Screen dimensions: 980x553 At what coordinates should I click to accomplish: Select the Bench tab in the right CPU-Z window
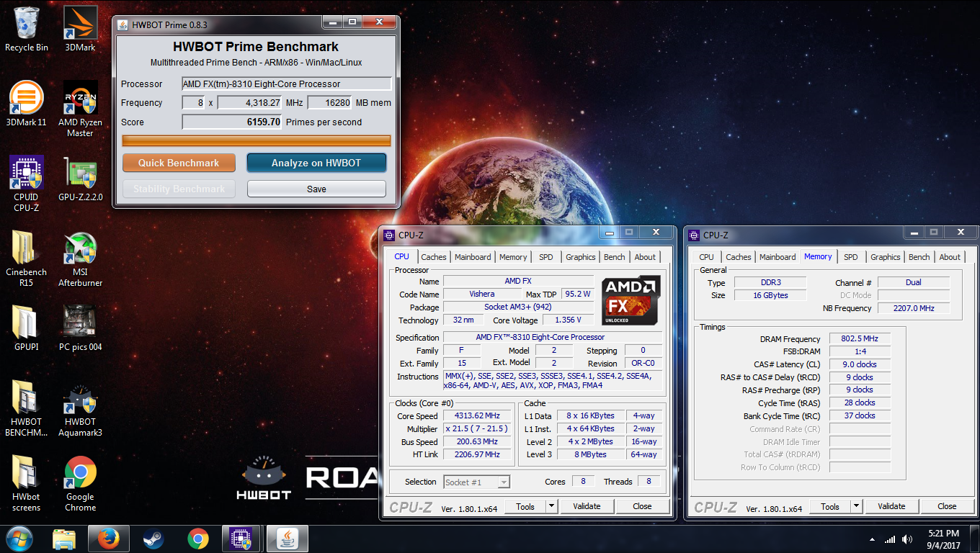(919, 257)
